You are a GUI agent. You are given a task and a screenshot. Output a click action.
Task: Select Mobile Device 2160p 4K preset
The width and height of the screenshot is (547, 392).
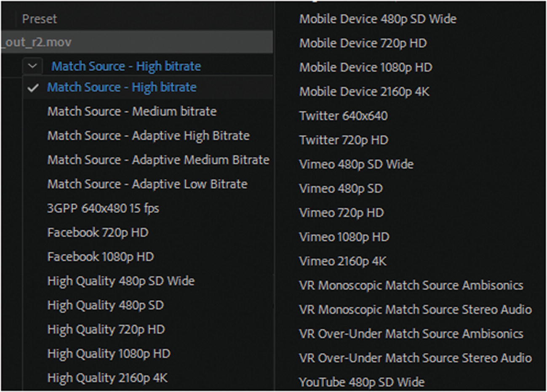[x=364, y=91]
